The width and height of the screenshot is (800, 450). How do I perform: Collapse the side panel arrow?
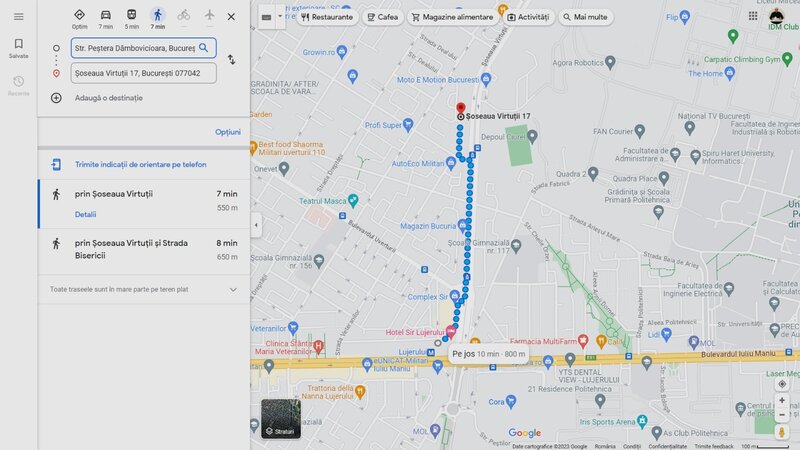(256, 225)
